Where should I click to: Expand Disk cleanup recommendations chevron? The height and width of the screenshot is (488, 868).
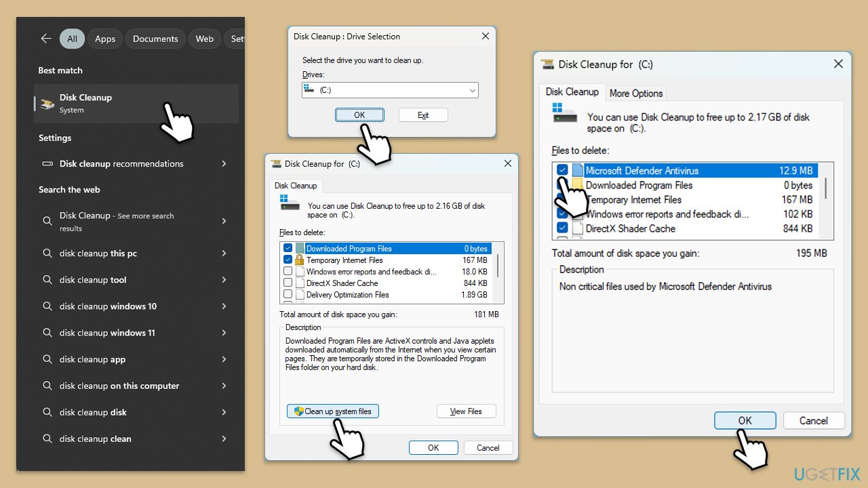[x=224, y=163]
